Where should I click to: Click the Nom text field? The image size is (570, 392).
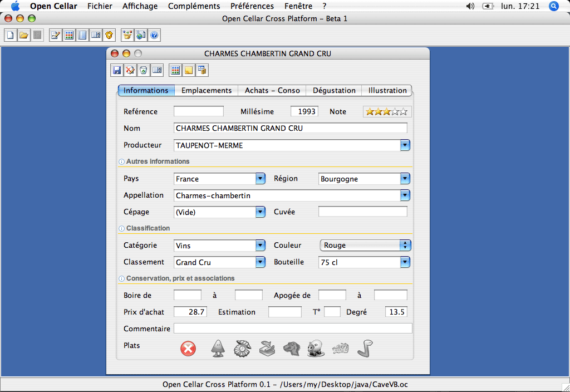coord(291,128)
